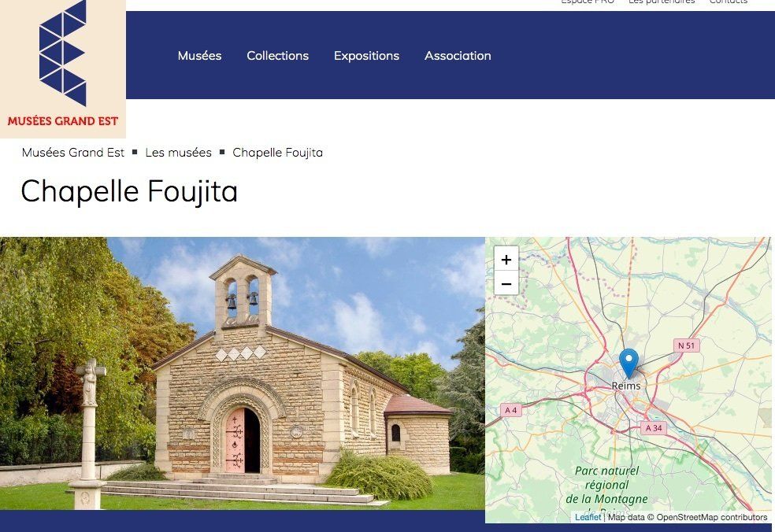
Task: Select Chapelle Foujita breadcrumb item
Action: 278,153
